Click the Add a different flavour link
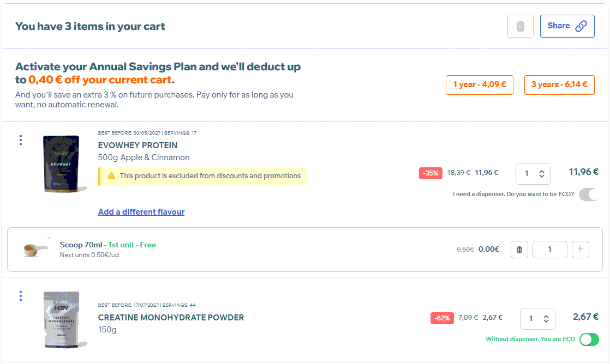The image size is (610, 364). pos(141,212)
